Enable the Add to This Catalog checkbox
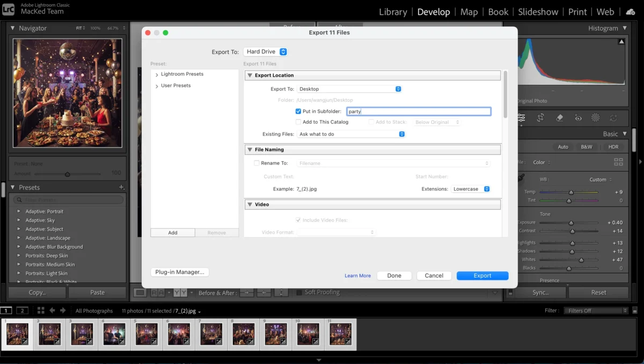 [298, 122]
